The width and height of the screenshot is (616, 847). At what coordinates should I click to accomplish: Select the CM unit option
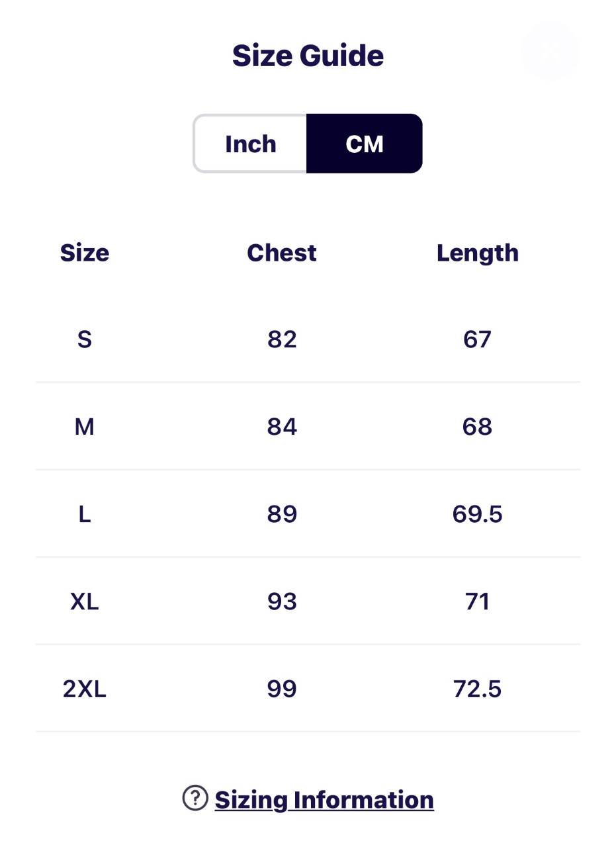click(x=365, y=144)
